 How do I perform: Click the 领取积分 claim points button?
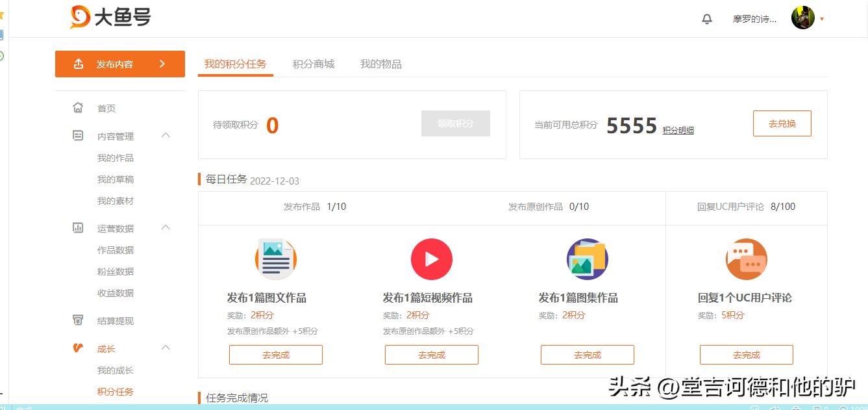tap(455, 123)
